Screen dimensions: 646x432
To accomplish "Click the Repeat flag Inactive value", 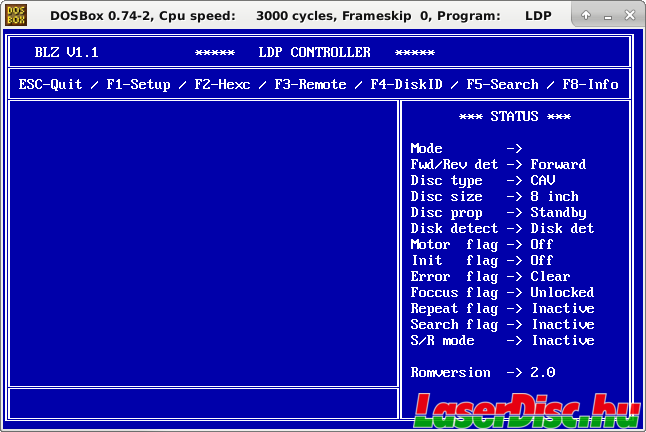I will point(563,309).
